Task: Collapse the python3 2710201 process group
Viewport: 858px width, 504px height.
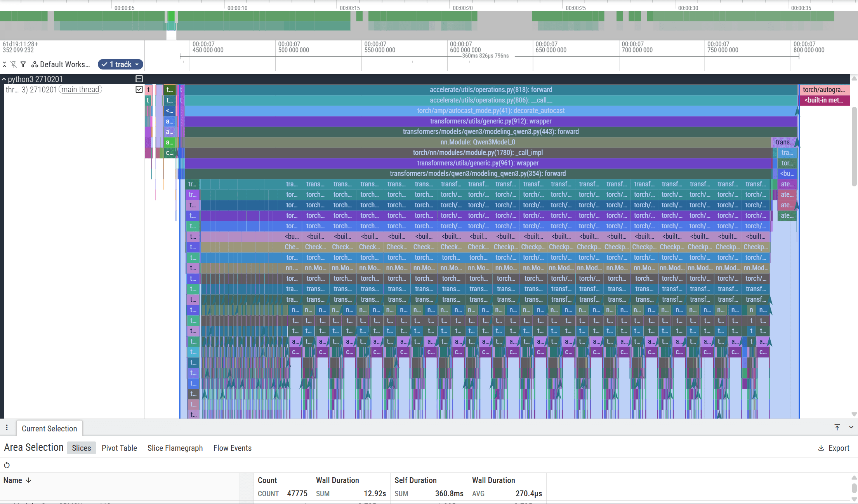Action: [x=4, y=79]
